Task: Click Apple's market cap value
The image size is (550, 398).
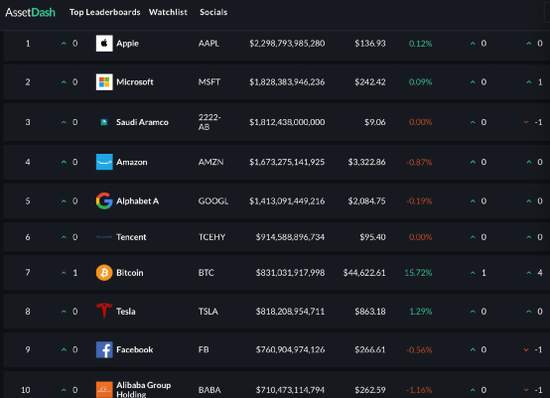Action: [287, 43]
